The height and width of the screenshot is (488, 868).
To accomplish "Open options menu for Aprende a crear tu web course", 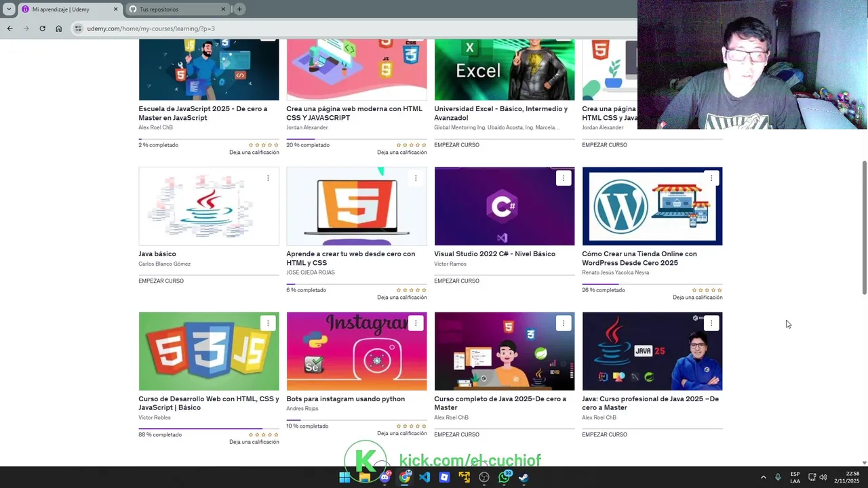I will click(416, 178).
